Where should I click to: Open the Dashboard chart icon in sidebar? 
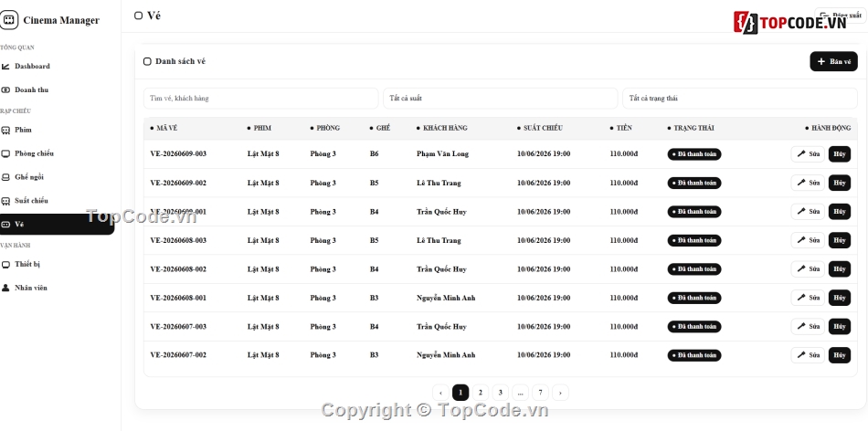pos(5,67)
